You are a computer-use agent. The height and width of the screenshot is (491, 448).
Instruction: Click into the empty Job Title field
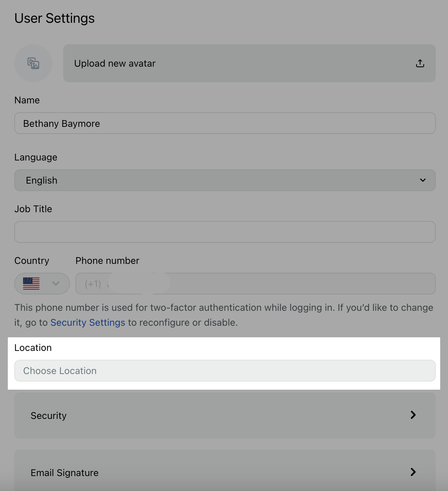[225, 232]
